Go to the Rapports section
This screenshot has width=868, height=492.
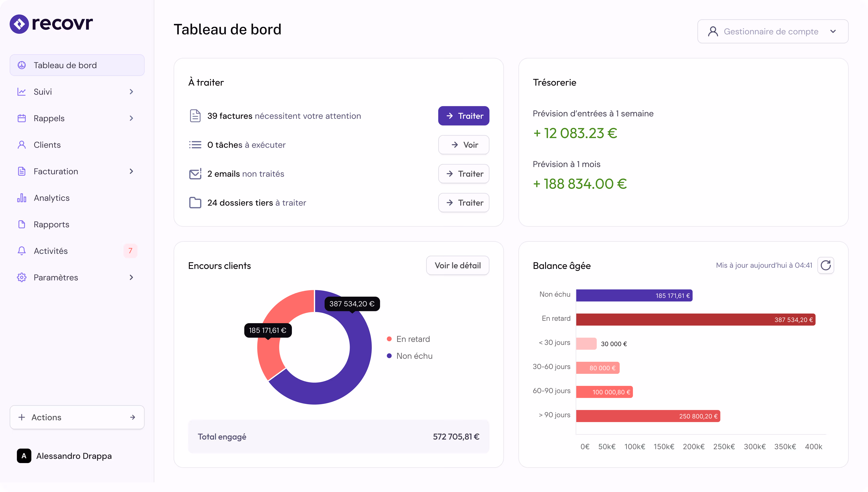51,224
